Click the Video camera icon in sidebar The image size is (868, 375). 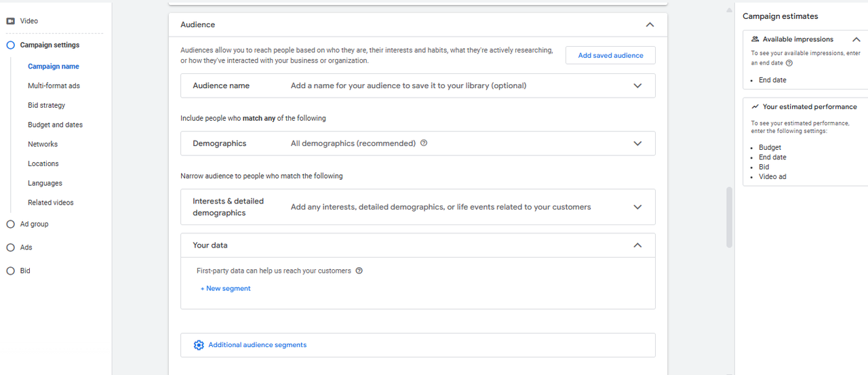click(11, 21)
